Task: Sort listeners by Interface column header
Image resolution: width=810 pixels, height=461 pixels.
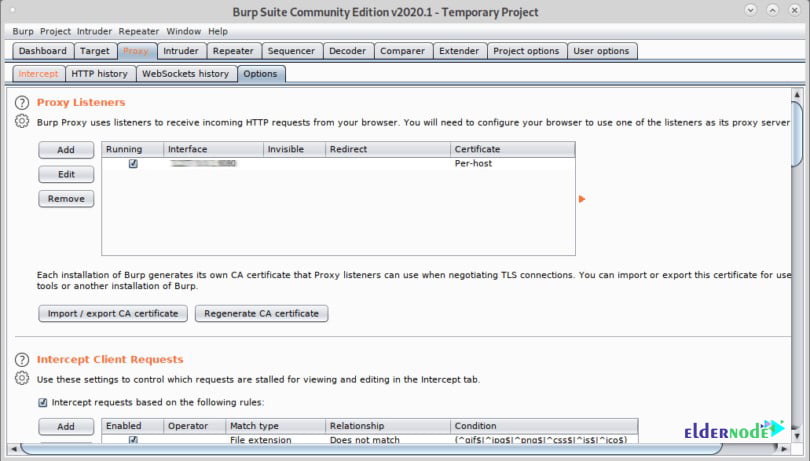Action: [x=213, y=149]
